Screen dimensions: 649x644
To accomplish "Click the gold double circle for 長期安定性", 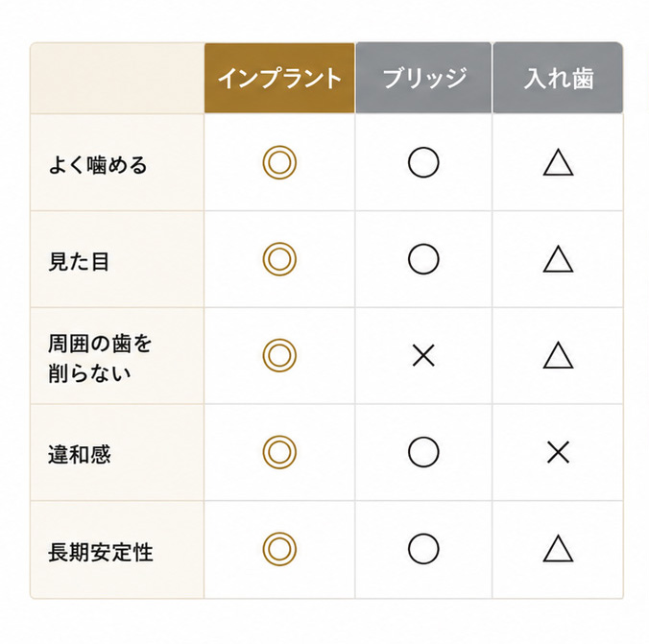I will coord(279,549).
